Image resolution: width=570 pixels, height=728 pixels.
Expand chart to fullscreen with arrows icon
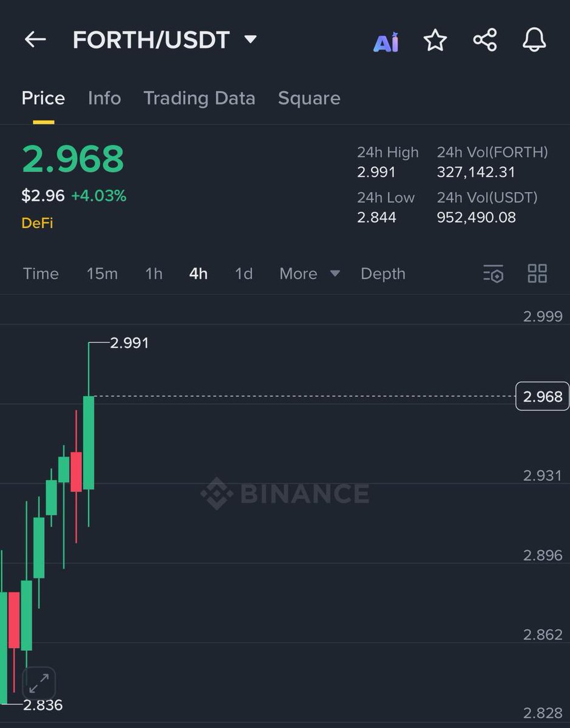click(x=39, y=682)
